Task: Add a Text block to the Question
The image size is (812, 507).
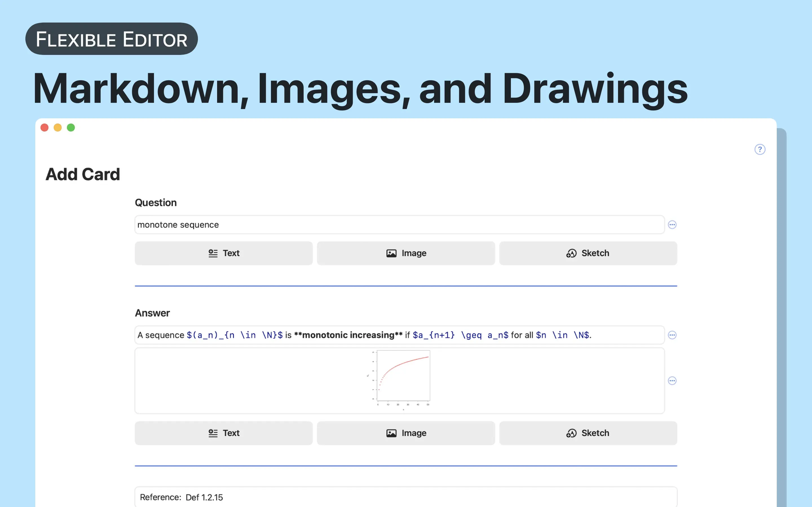Action: tap(224, 253)
